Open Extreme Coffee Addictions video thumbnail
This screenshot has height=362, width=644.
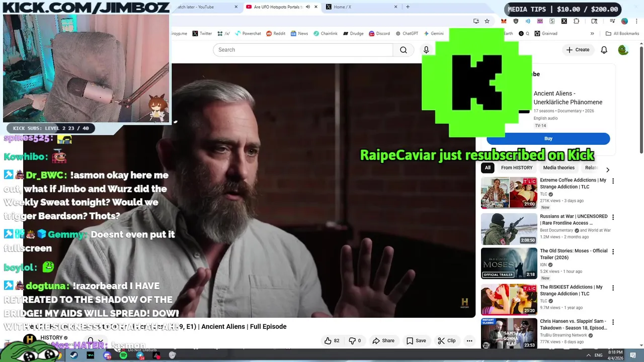coord(509,193)
